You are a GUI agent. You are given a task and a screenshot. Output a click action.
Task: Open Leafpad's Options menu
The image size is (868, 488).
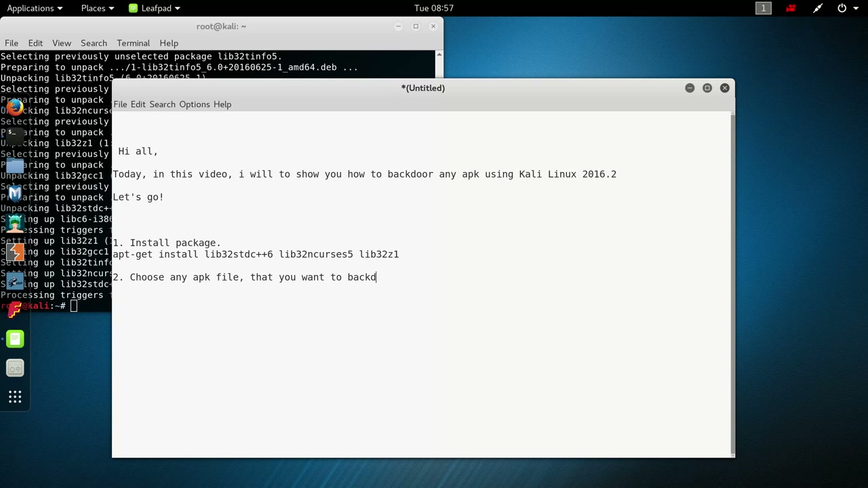(195, 104)
